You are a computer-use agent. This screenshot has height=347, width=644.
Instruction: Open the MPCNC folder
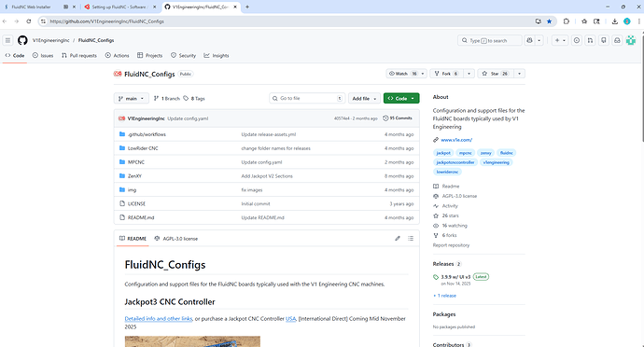136,162
